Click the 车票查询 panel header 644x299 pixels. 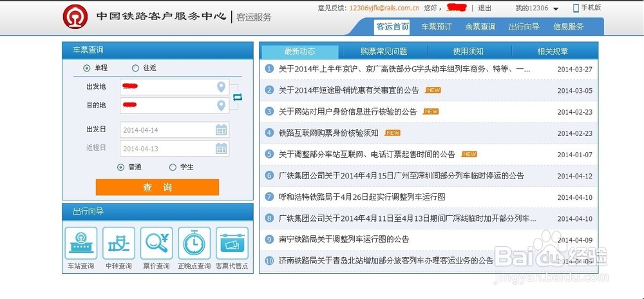pyautogui.click(x=158, y=50)
